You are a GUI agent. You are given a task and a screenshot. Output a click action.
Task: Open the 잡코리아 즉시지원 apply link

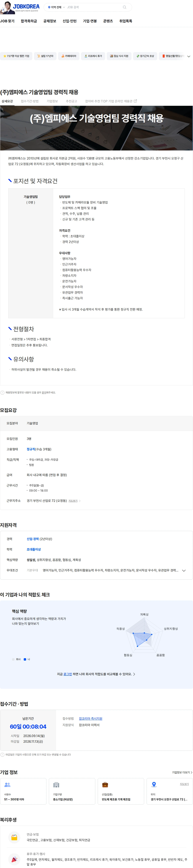pyautogui.click(x=91, y=718)
